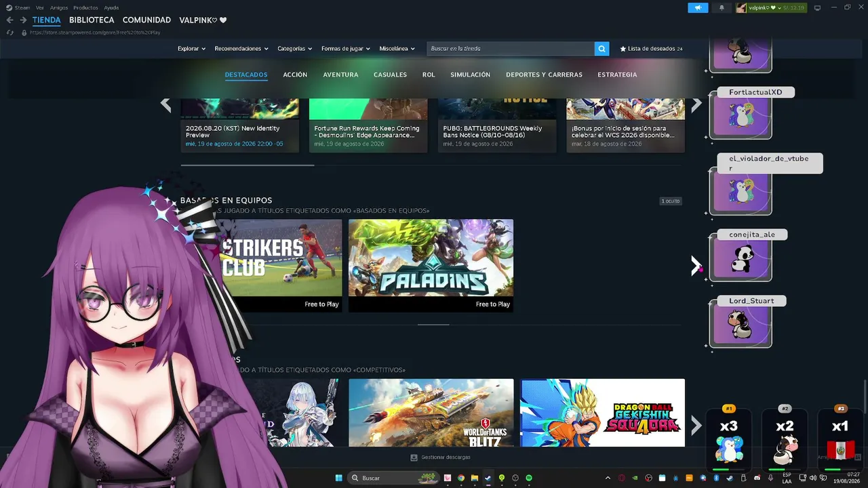This screenshot has width=868, height=488.
Task: Select the SIMULACIÓN genre tab
Action: point(470,75)
